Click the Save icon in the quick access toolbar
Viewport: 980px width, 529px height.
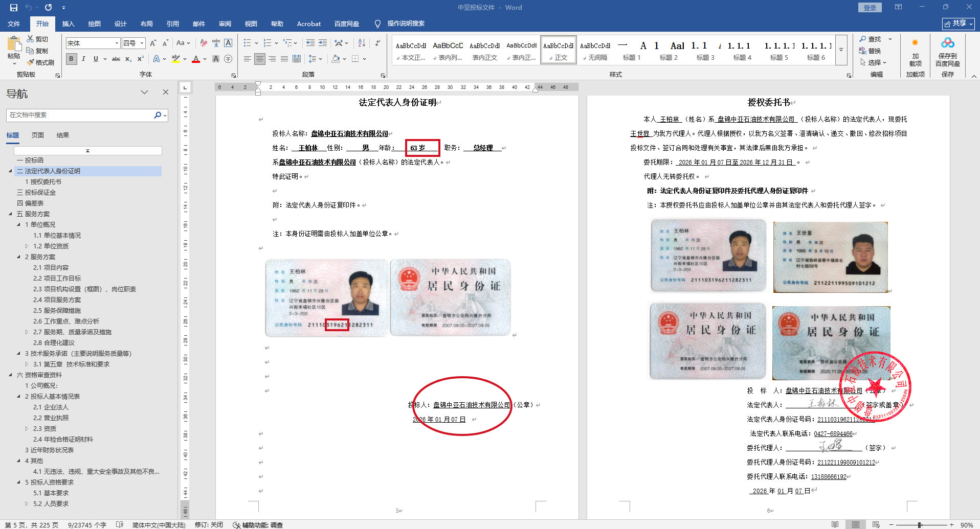[x=14, y=8]
